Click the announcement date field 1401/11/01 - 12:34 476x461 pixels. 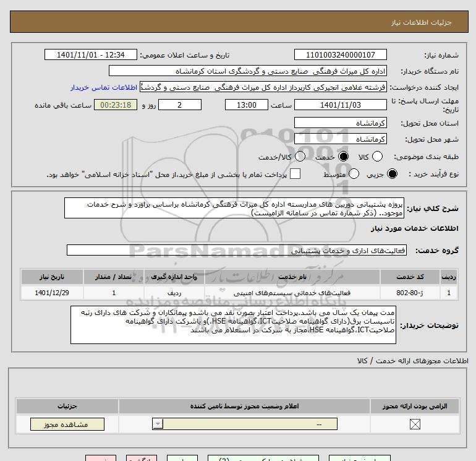click(x=91, y=54)
